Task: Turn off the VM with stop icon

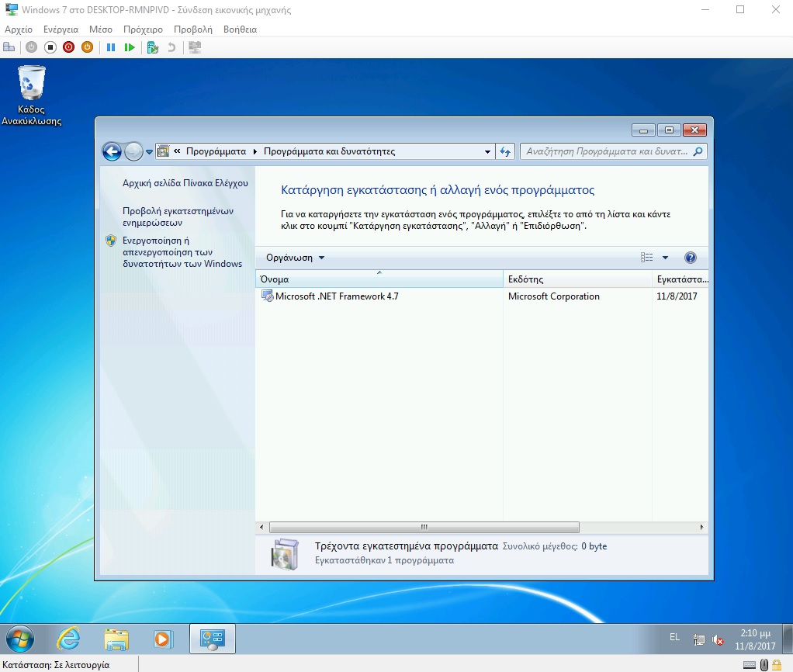Action: point(50,47)
